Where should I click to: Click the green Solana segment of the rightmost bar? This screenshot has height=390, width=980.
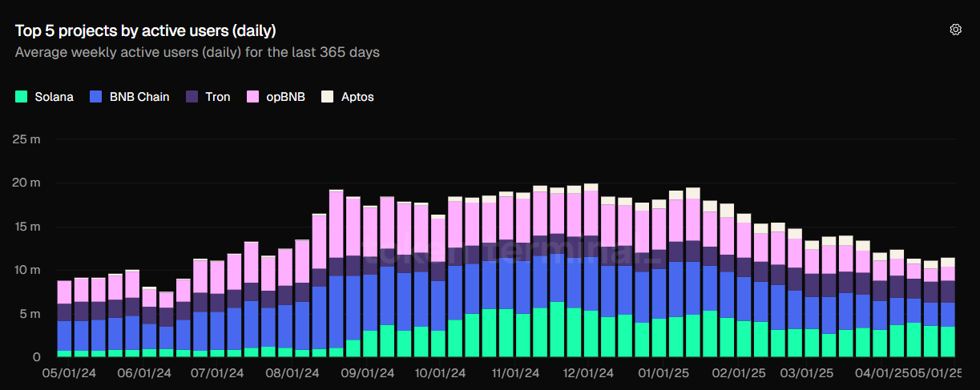tap(947, 341)
